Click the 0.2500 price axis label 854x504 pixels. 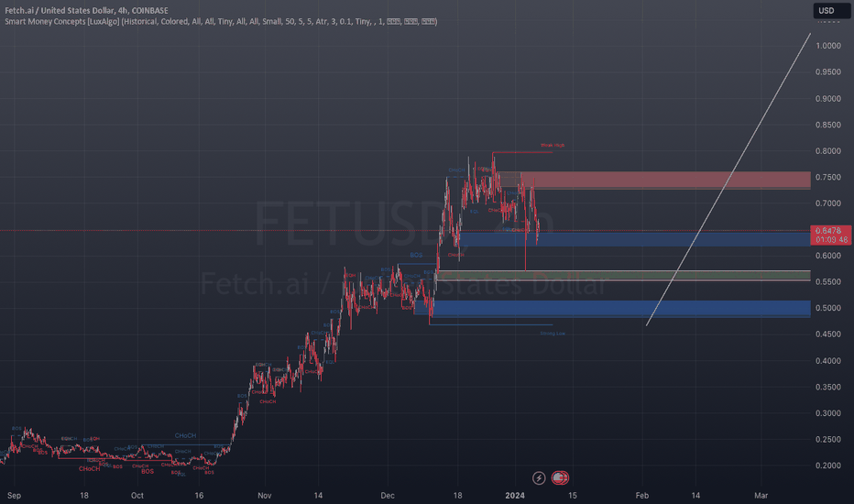pyautogui.click(x=827, y=439)
